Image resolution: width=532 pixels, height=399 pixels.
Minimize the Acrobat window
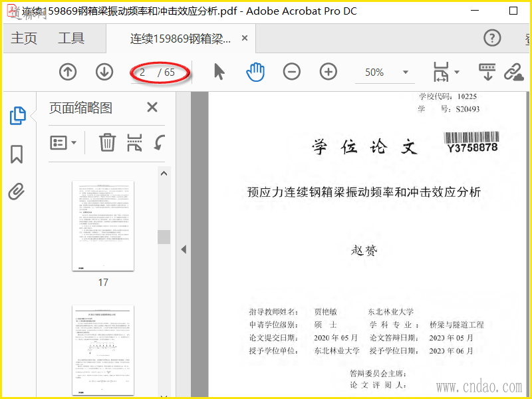pos(475,11)
